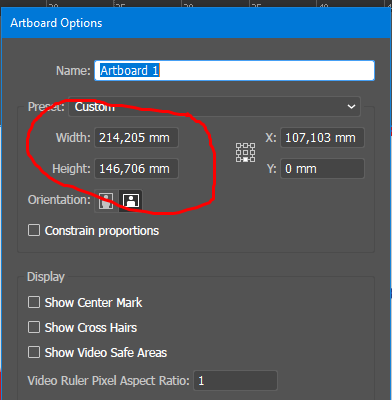
Task: Enable Show Cross Hairs option
Action: pyautogui.click(x=34, y=327)
